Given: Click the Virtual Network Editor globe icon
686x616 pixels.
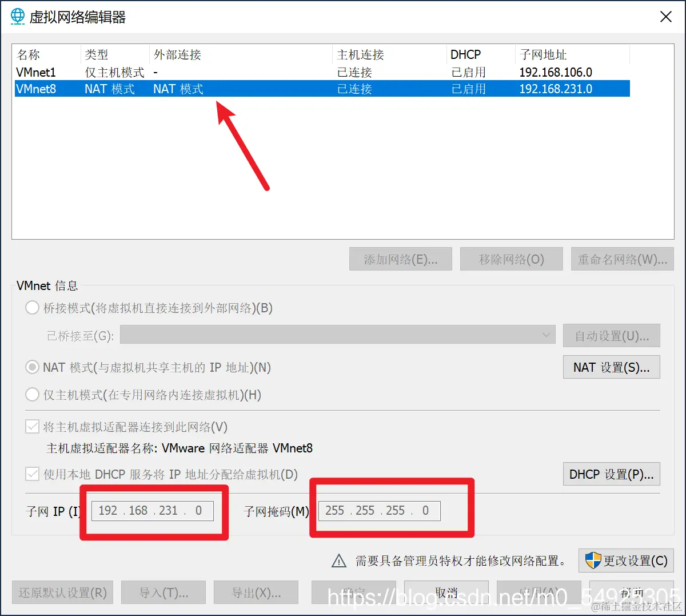Looking at the screenshot, I should click(18, 17).
